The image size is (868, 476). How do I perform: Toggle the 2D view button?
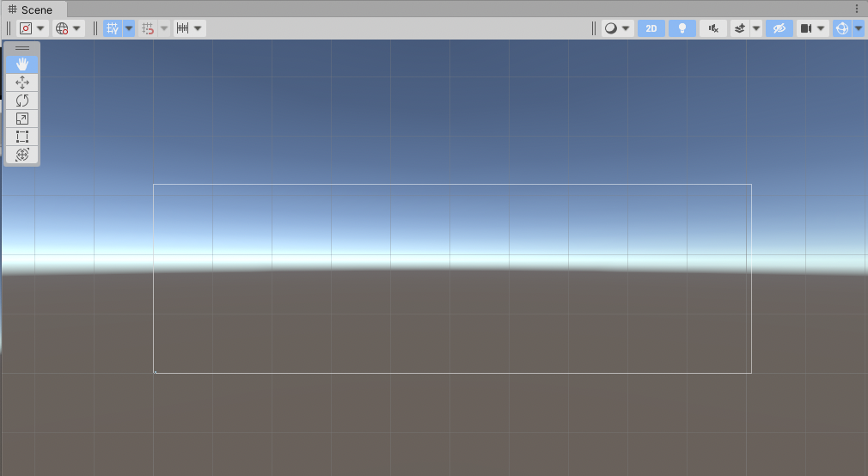pyautogui.click(x=651, y=28)
